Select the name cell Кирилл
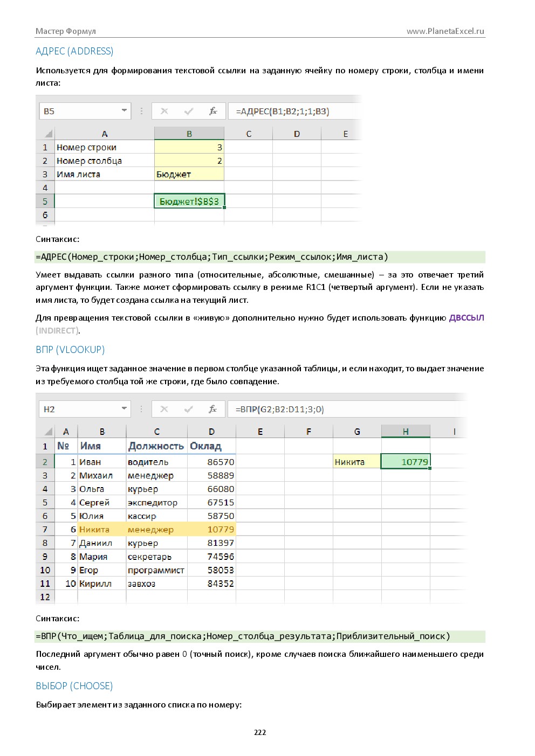 (102, 583)
